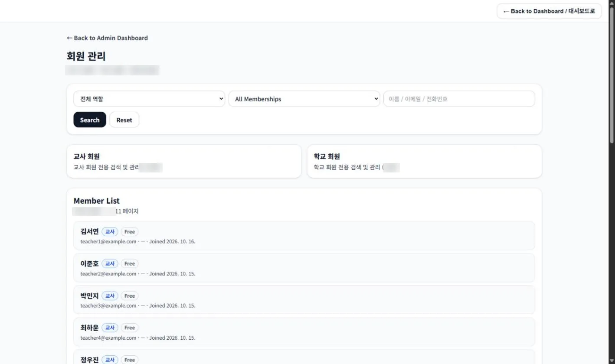Follow the Back to Admin Dashboard link

(107, 38)
